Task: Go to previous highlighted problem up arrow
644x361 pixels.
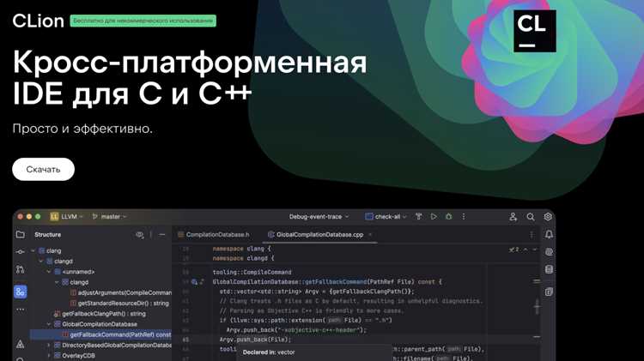Action: [526, 250]
